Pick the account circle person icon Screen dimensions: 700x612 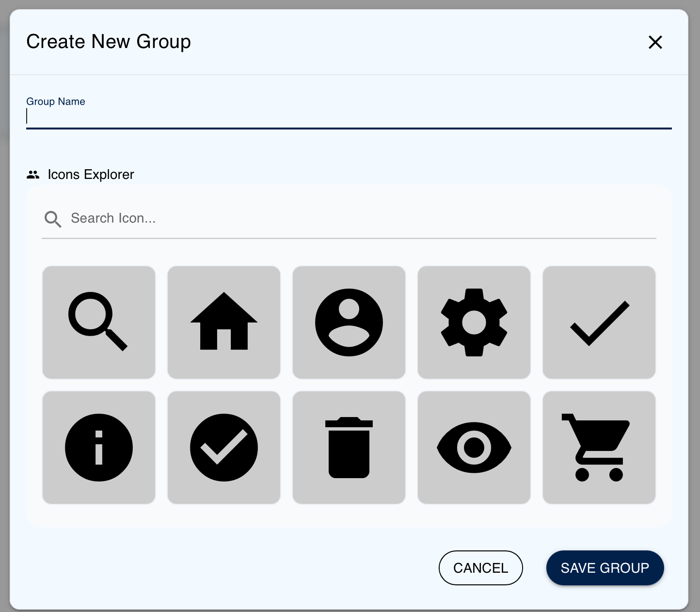(x=349, y=322)
